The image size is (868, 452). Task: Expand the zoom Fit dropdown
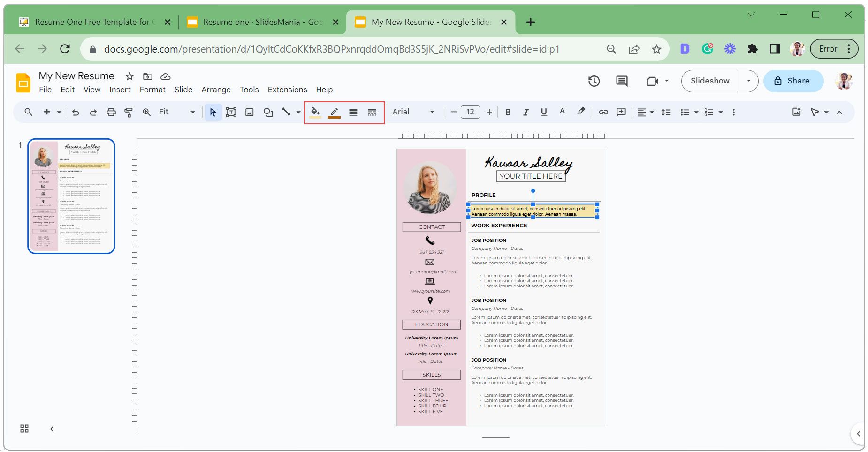tap(192, 112)
